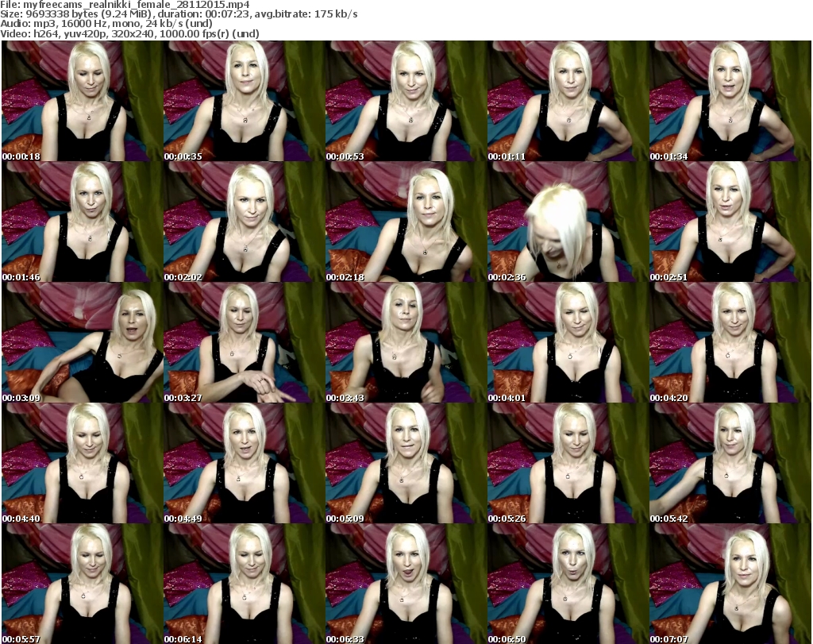This screenshot has height=644, width=813.
Task: Select the thumbnail frame at 00:01:46
Action: 83,222
